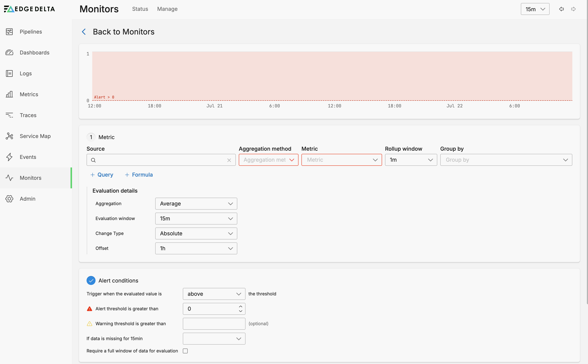Viewport: 588px width, 364px height.
Task: Click the Edge Delta logo
Action: pos(29,9)
